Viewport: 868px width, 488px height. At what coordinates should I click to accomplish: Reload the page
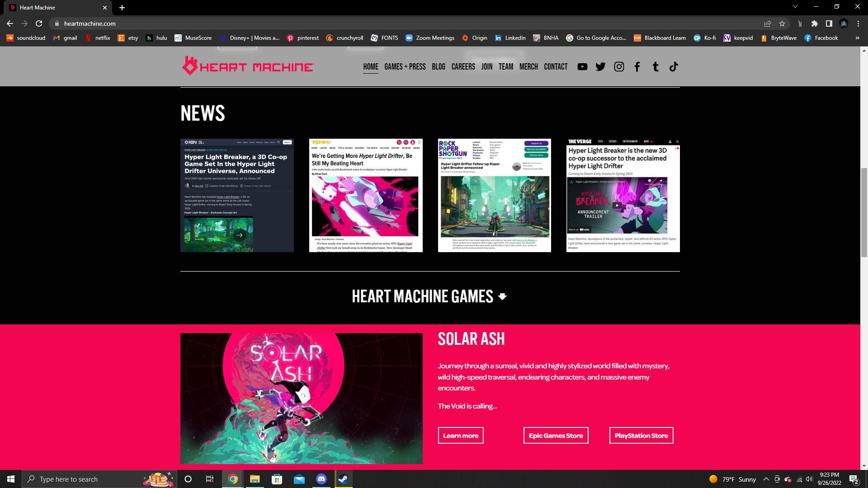pyautogui.click(x=39, y=23)
